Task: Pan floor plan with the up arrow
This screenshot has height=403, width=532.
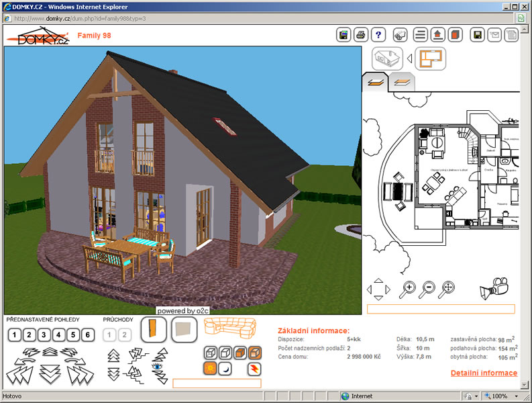Action: [x=379, y=281]
